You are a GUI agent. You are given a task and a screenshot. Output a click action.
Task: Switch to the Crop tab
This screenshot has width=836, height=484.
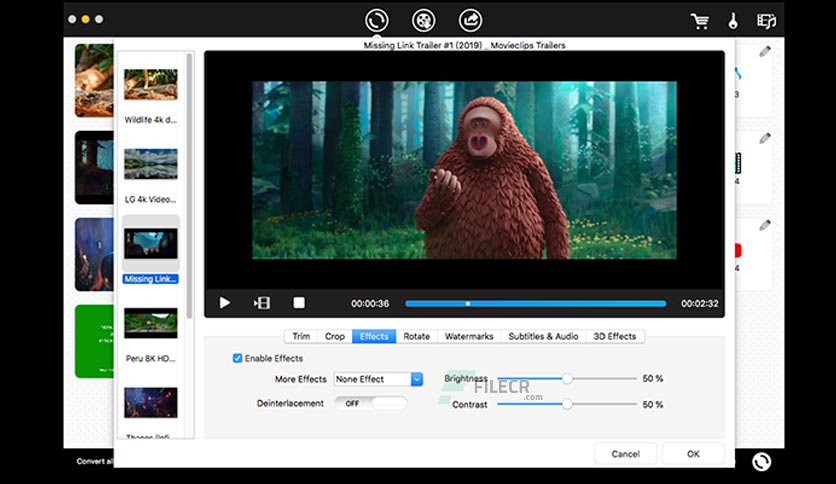point(335,336)
